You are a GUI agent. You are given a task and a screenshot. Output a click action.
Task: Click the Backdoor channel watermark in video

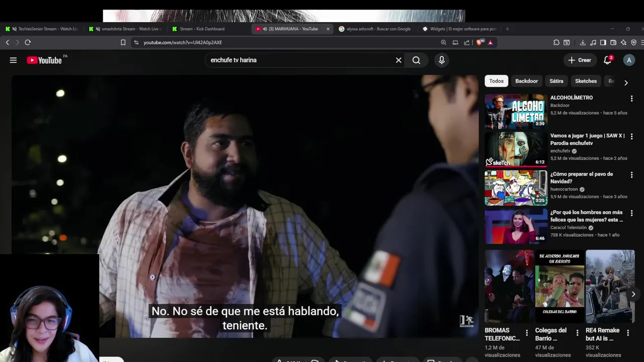466,322
